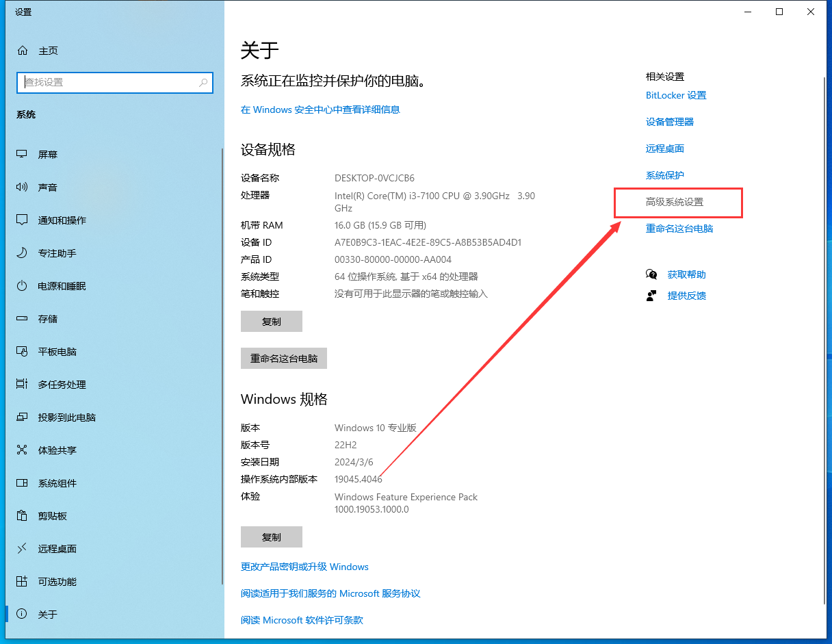
Task: Click the 声音 speaker icon
Action: tap(22, 188)
